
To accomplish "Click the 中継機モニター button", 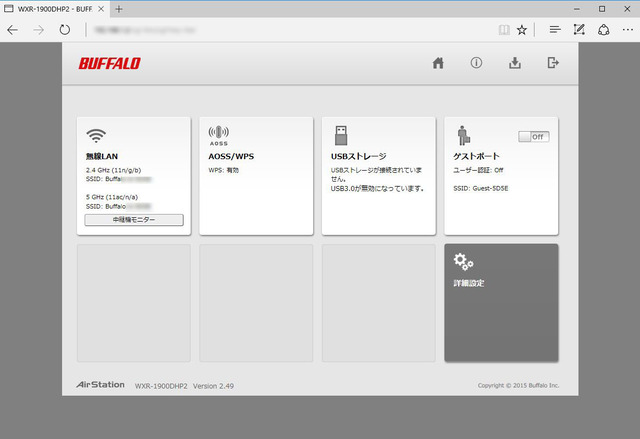I will (x=134, y=220).
